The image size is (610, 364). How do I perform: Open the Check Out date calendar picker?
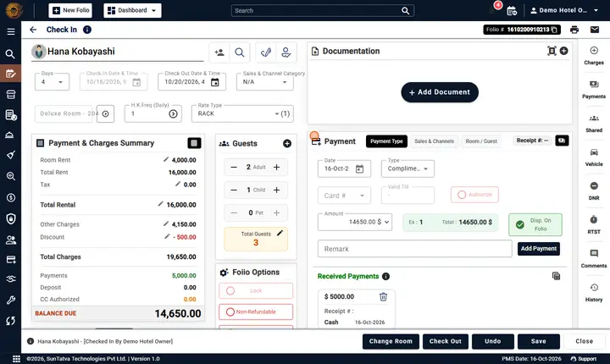point(214,82)
